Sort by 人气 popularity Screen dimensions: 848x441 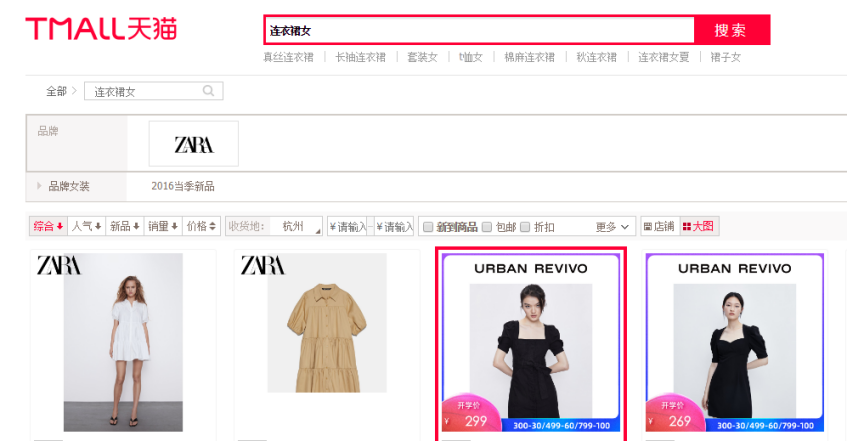tap(87, 226)
